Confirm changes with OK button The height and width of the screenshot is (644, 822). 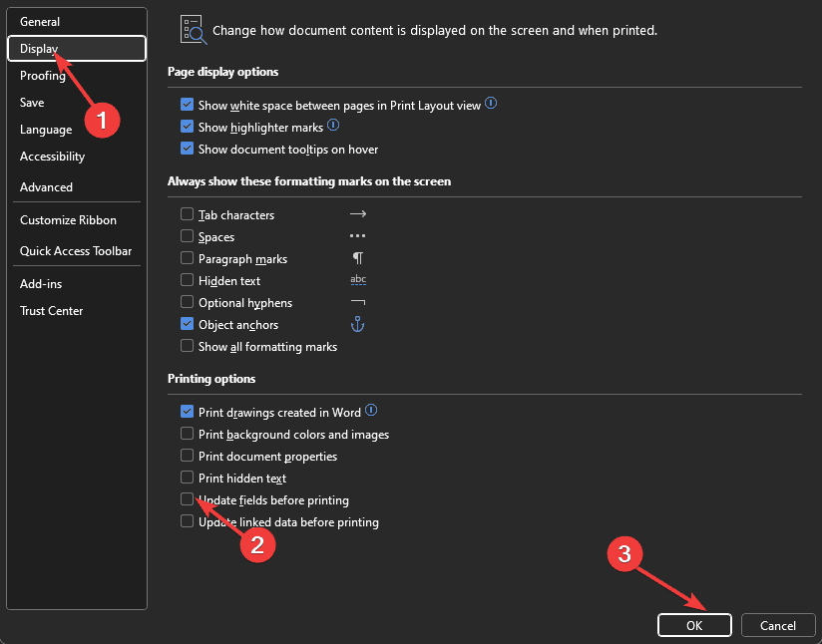tap(694, 625)
